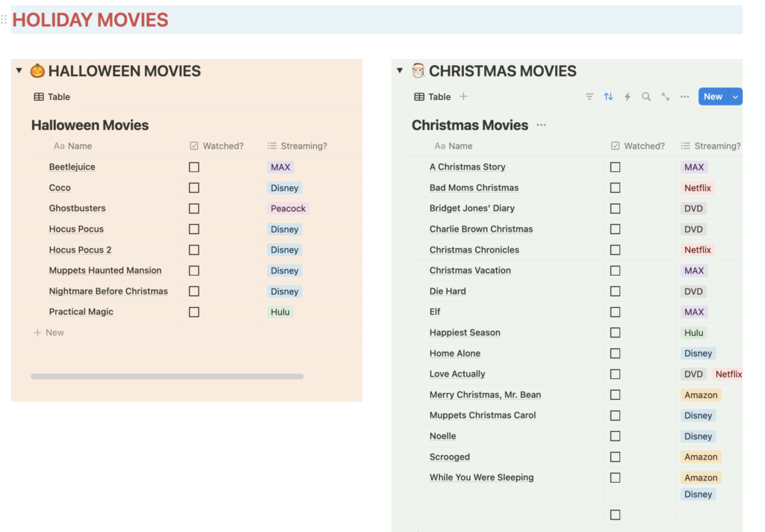Select the Table view tab under Halloween Movies

point(52,96)
